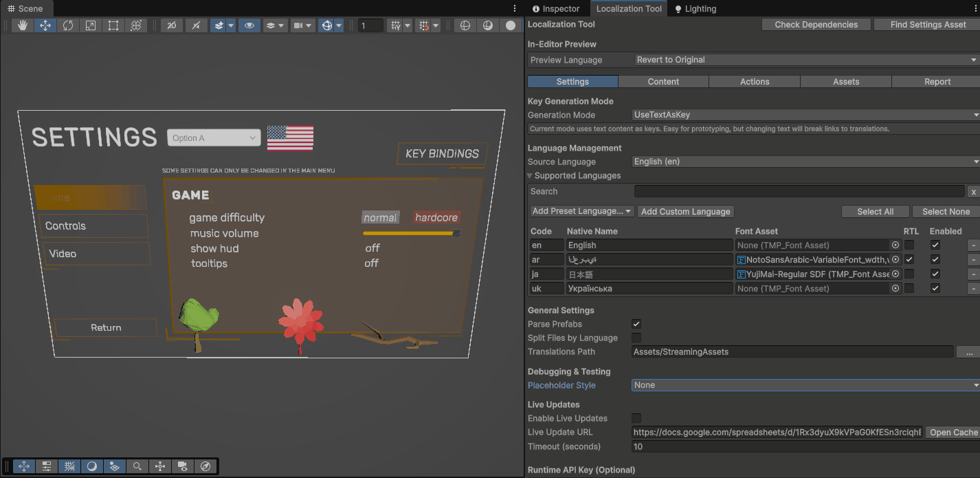Select the Rotate tool
Image resolution: width=980 pixels, height=478 pixels.
point(68,25)
